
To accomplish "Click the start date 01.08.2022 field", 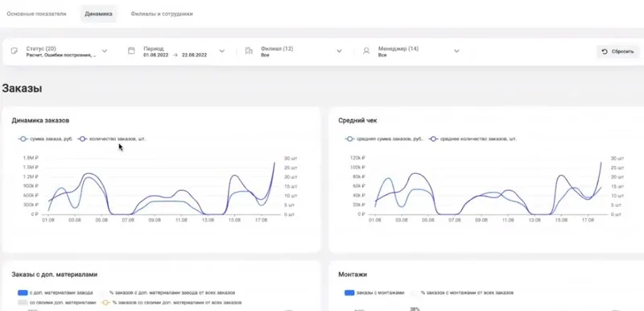I will [x=155, y=55].
